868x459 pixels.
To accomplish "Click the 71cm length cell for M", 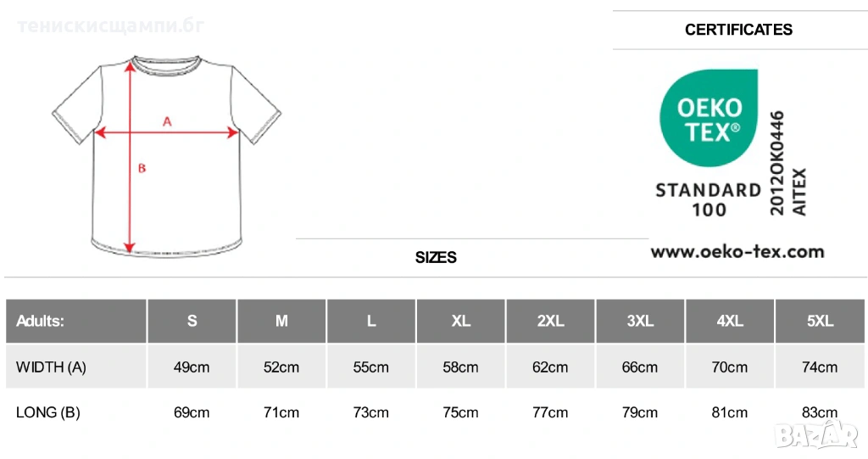I will [281, 412].
